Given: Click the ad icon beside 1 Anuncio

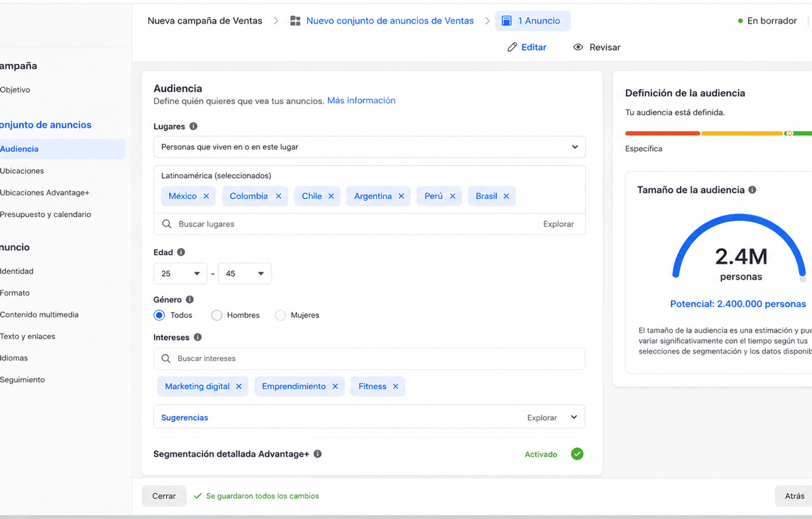Looking at the screenshot, I should tap(507, 21).
